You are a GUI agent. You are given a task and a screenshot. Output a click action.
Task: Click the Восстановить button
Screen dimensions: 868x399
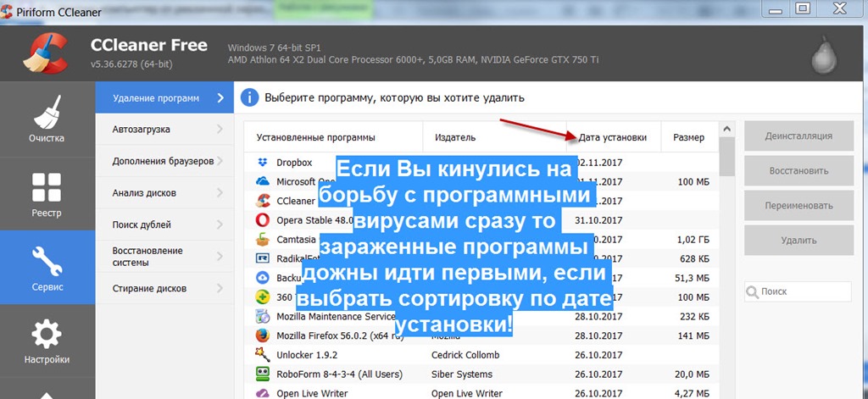pyautogui.click(x=798, y=171)
